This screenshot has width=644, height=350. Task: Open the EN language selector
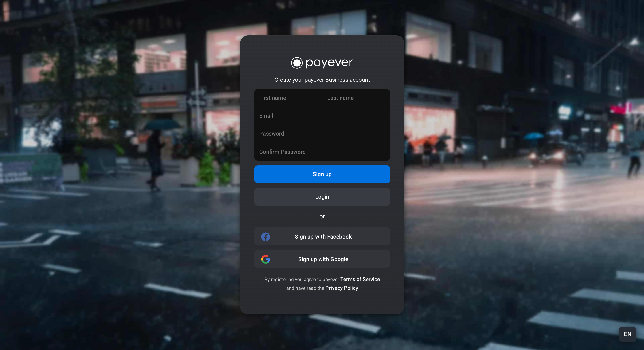point(627,334)
